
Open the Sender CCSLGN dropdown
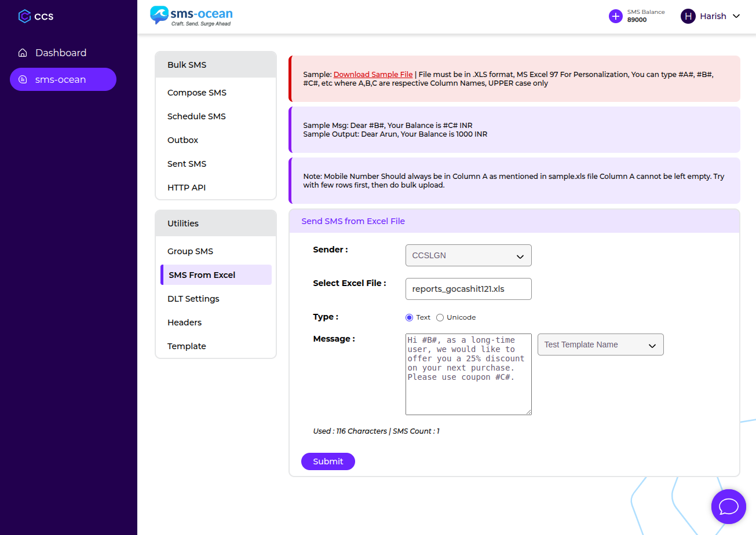(468, 255)
